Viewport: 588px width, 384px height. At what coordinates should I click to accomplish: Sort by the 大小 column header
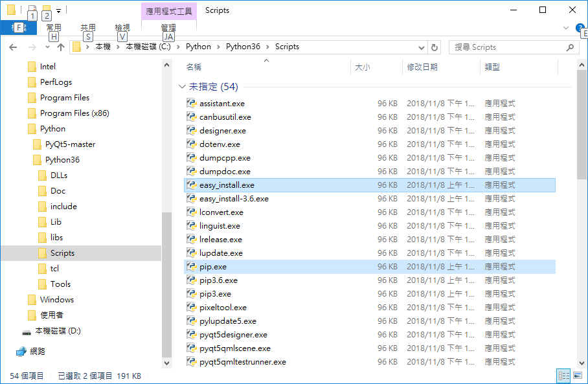pyautogui.click(x=363, y=67)
